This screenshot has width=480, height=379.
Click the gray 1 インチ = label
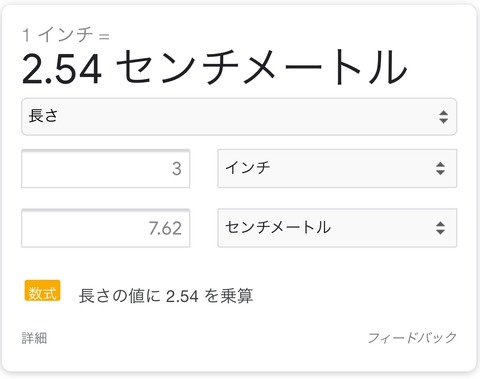[66, 35]
